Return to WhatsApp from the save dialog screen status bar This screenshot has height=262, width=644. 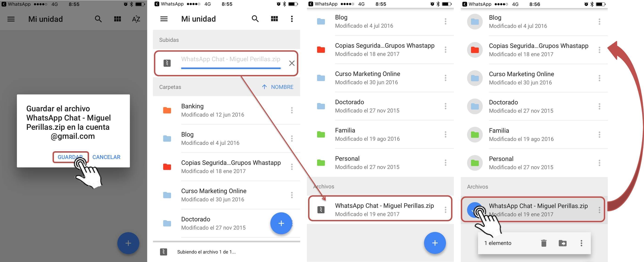click(16, 4)
